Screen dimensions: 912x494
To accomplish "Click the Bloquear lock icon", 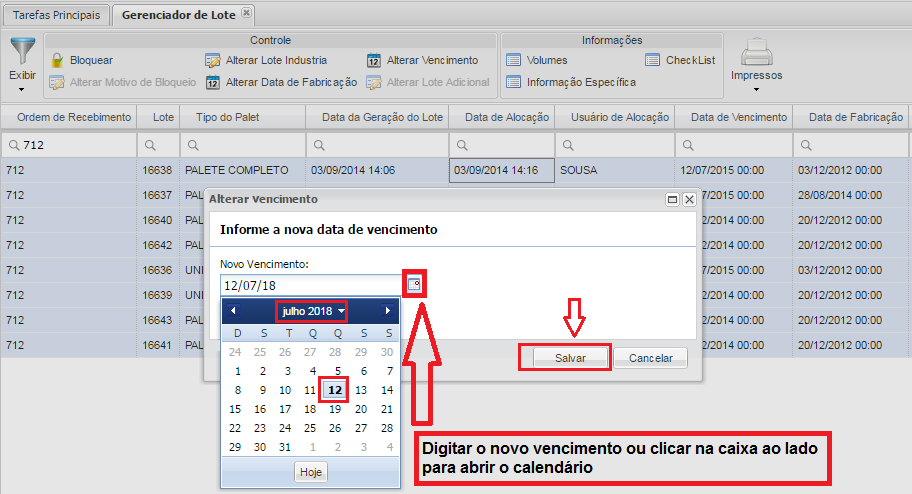I will pyautogui.click(x=57, y=60).
